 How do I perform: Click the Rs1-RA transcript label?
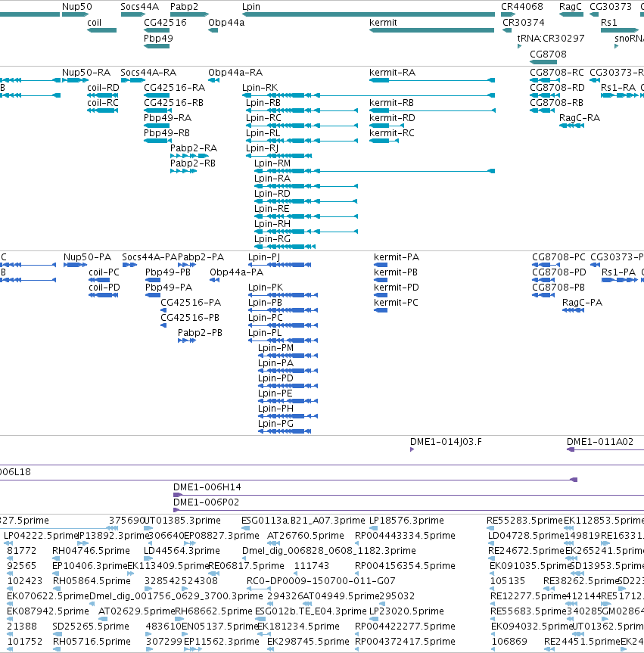coord(618,88)
